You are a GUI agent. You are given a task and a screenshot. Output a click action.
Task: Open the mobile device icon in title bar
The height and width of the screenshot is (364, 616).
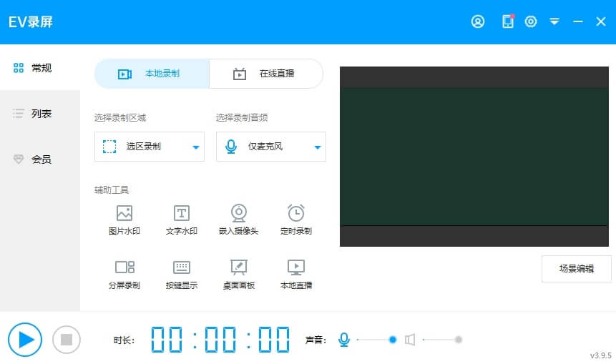pyautogui.click(x=508, y=21)
